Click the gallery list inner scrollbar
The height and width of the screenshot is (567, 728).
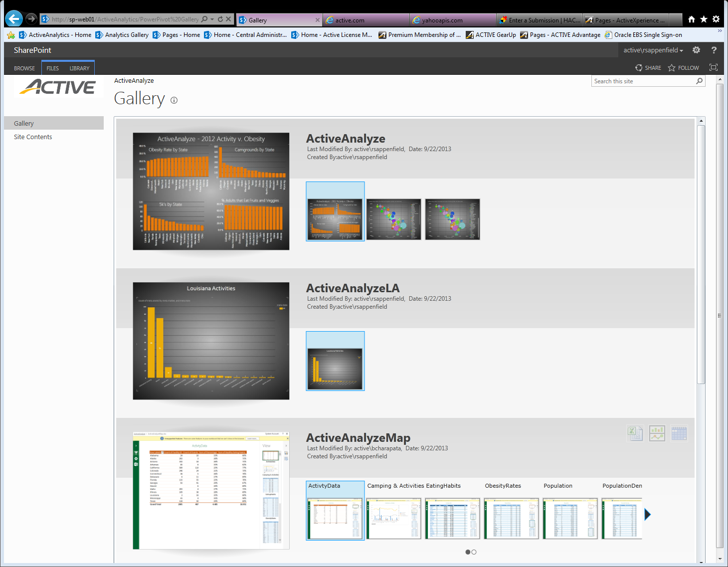[701, 254]
